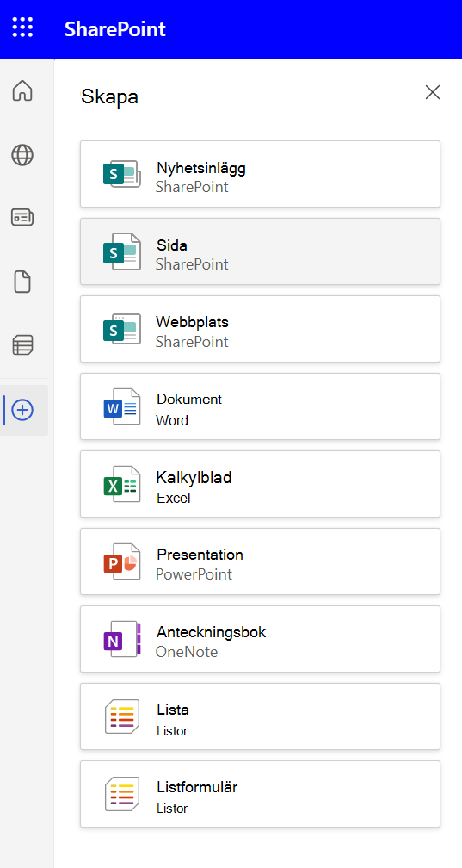Create a new Sida page

260,251
